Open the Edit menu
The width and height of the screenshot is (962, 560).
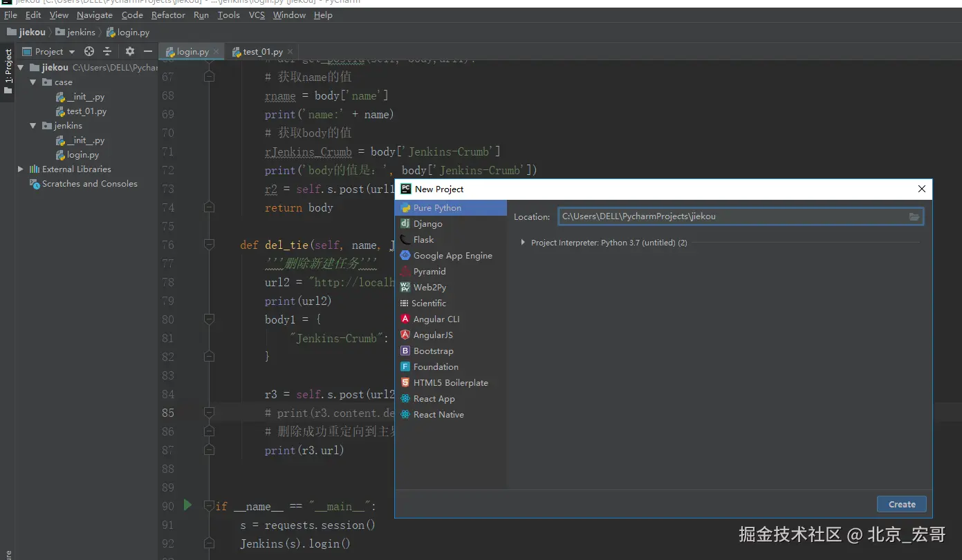point(33,15)
